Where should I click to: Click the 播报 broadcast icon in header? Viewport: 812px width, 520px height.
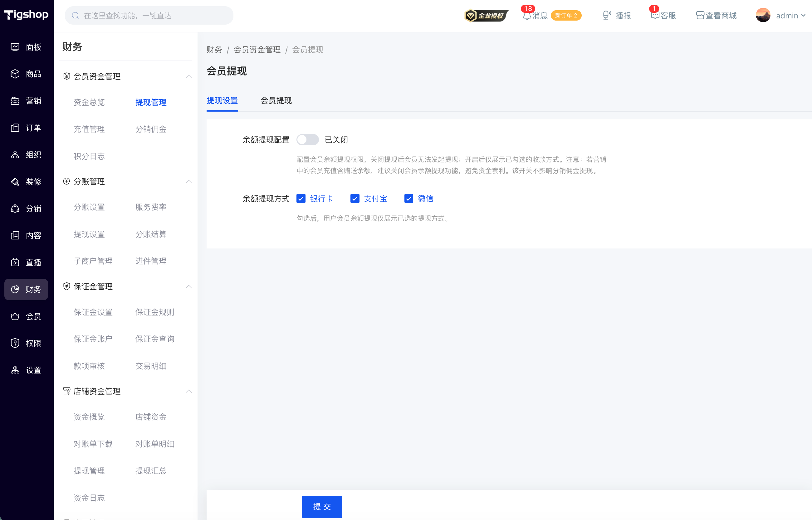coord(607,16)
